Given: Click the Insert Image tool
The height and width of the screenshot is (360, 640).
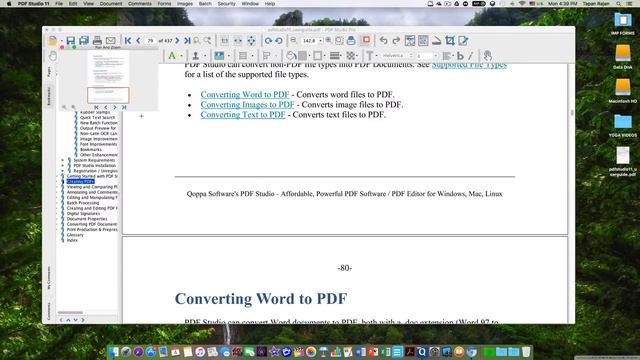Looking at the screenshot, I should (219, 56).
